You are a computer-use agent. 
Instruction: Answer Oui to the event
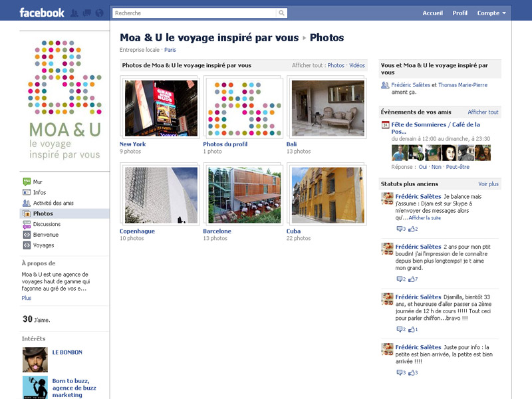tap(423, 167)
